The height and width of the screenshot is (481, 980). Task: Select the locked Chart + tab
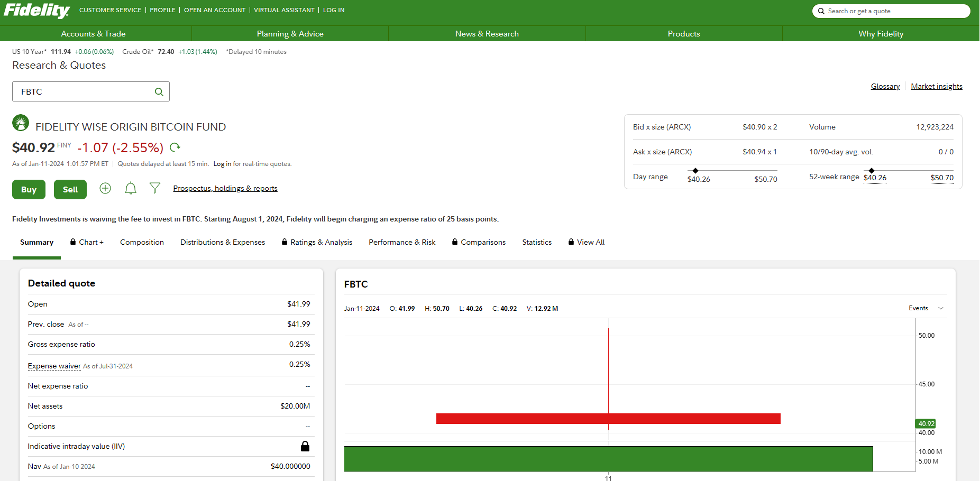(x=87, y=243)
